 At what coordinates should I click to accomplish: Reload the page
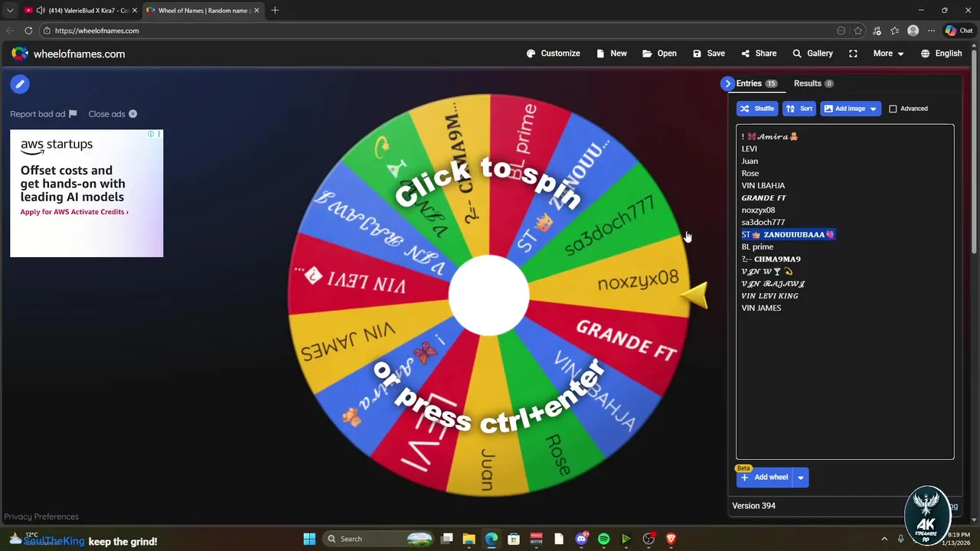[28, 31]
